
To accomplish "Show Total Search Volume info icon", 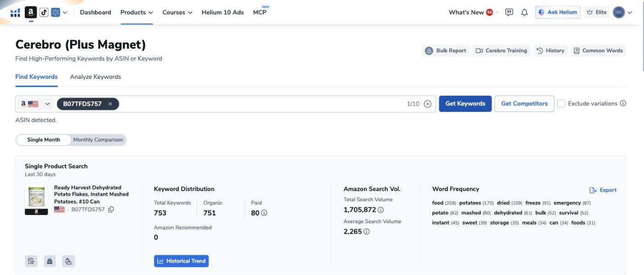I will [380, 210].
